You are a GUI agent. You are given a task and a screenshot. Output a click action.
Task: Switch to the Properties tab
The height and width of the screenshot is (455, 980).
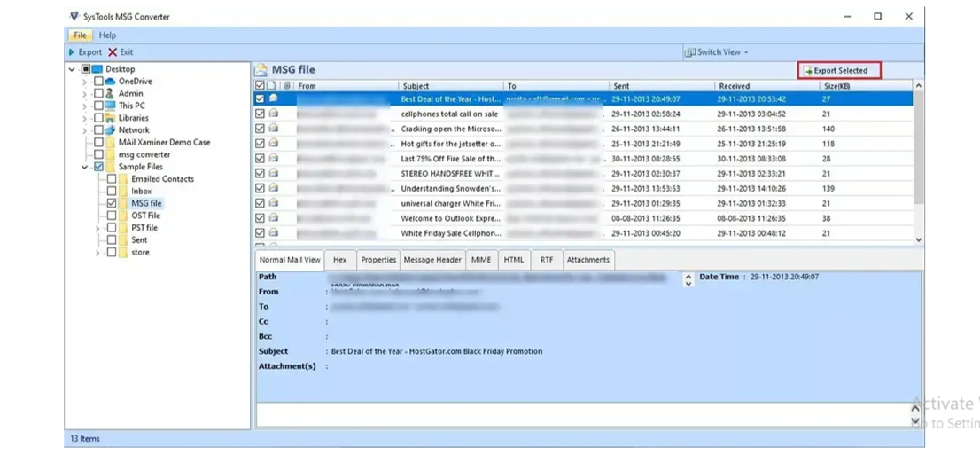tap(378, 260)
